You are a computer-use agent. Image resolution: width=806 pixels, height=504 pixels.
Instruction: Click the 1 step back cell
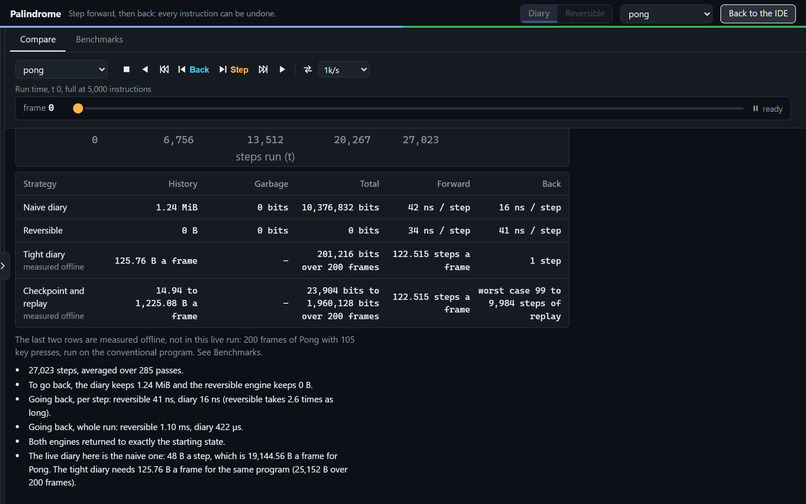pos(545,261)
